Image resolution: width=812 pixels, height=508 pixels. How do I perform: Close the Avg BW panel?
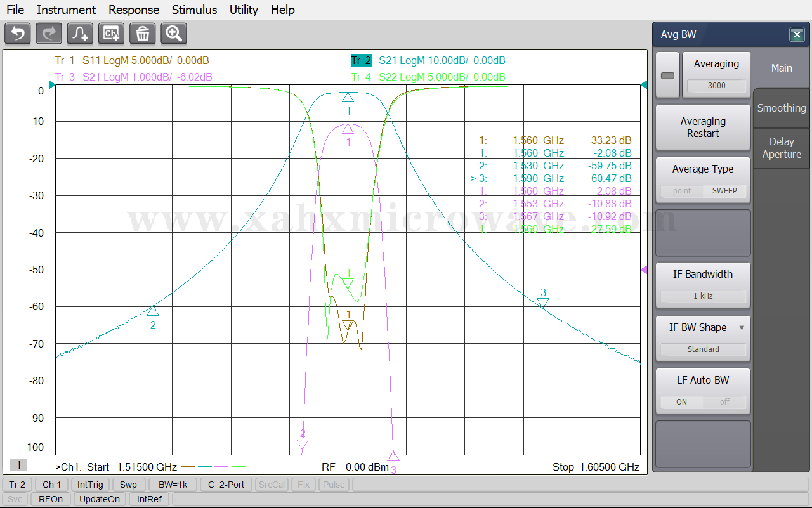coord(797,35)
